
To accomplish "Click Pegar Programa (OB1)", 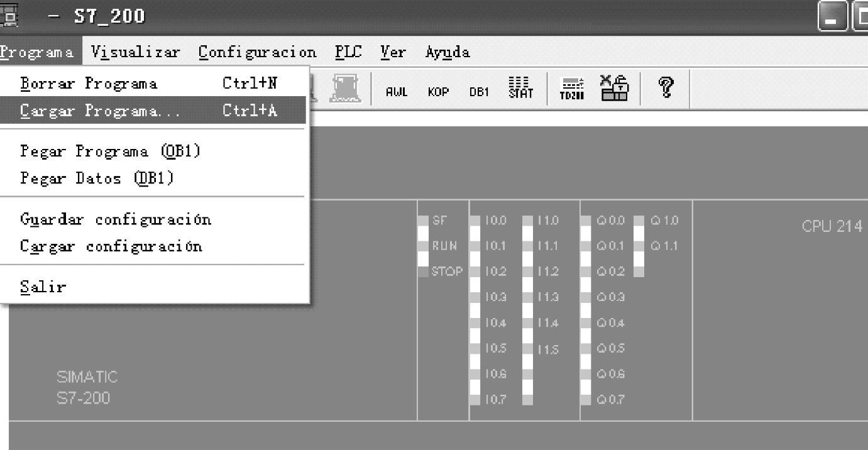I will (110, 152).
